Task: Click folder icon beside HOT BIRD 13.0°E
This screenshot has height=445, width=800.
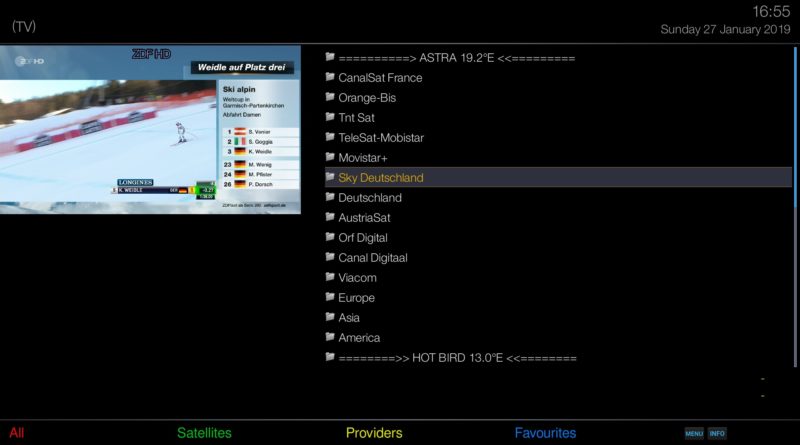Action: 330,357
